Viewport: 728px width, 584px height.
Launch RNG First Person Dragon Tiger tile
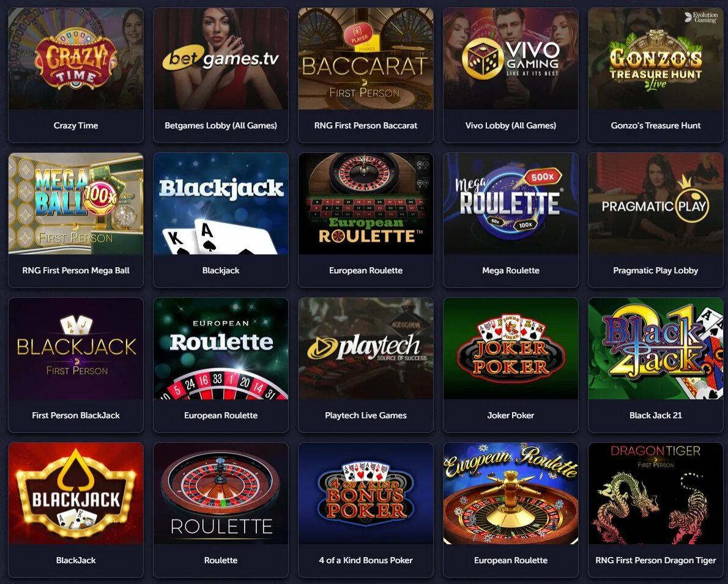click(x=656, y=510)
